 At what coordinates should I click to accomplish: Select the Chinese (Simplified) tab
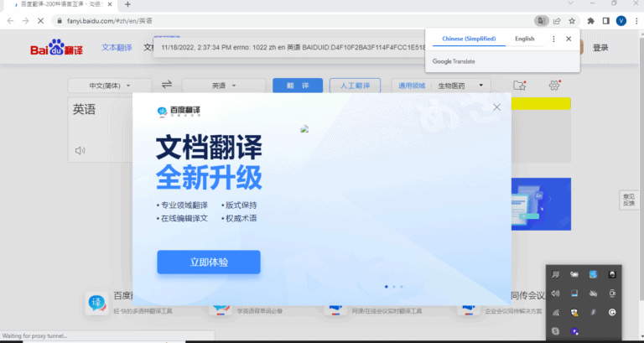[469, 39]
